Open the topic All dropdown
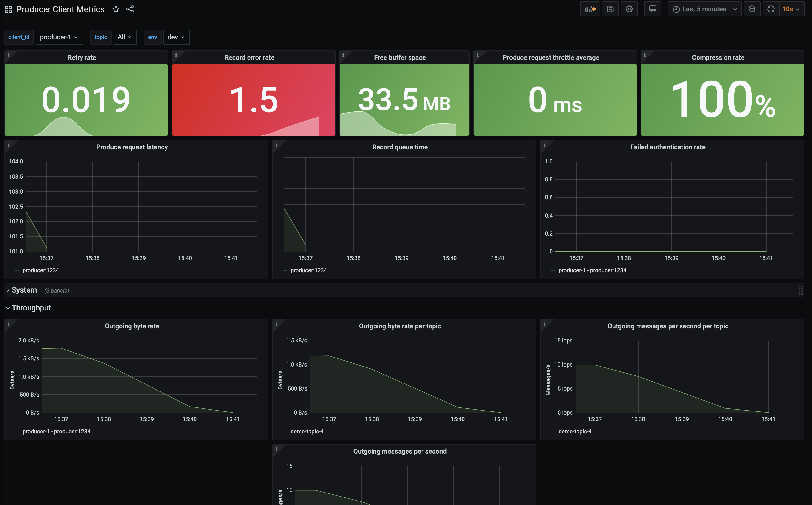 (x=125, y=37)
